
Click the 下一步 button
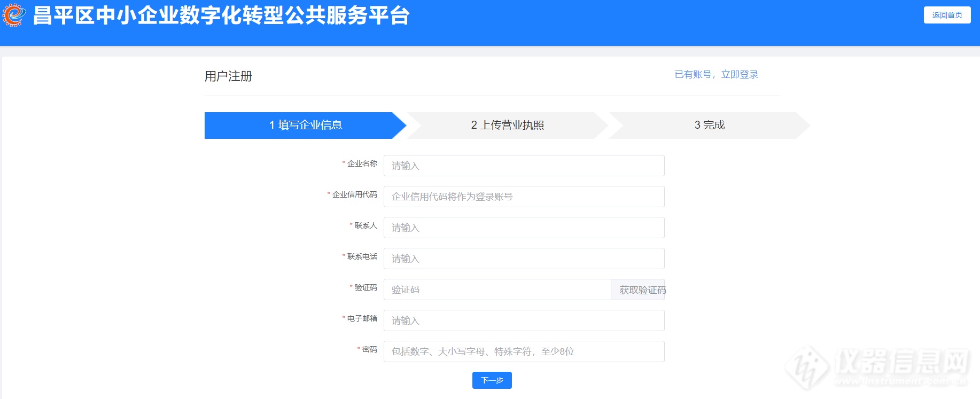(x=492, y=380)
